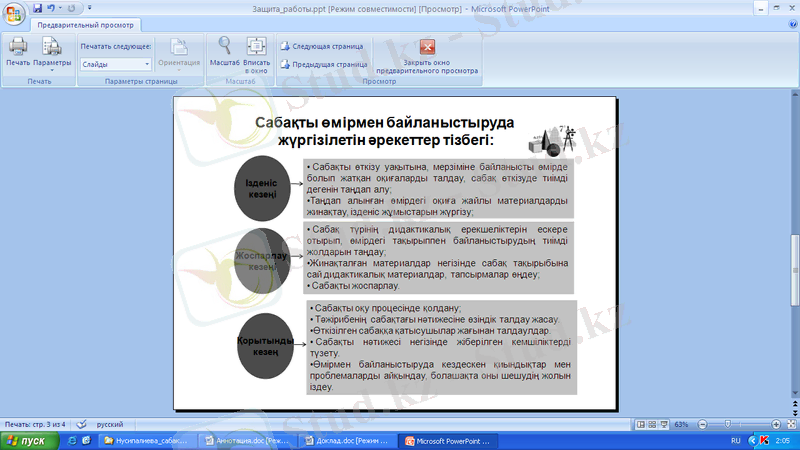Image resolution: width=800 pixels, height=450 pixels.
Task: Go to Предыдущая страница
Action: pos(324,64)
